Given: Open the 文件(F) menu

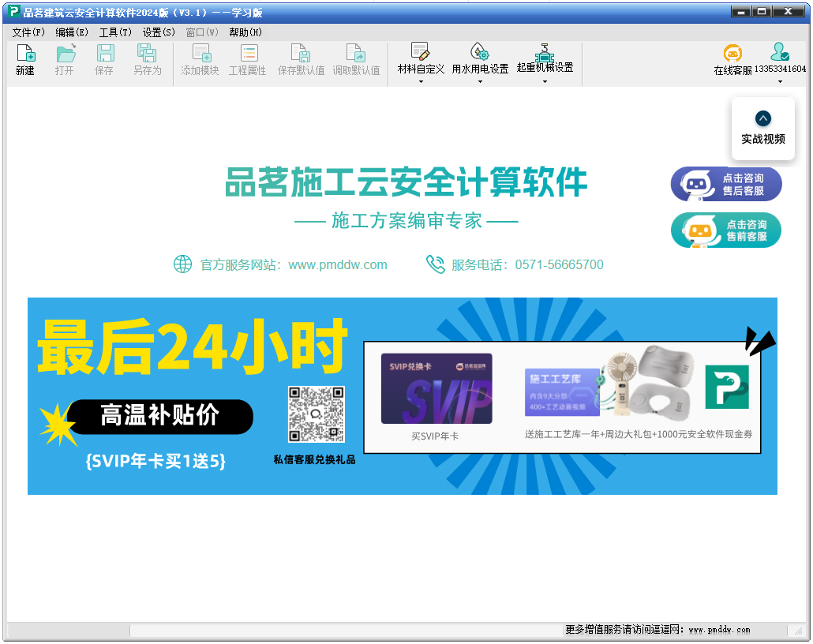Looking at the screenshot, I should click(28, 32).
